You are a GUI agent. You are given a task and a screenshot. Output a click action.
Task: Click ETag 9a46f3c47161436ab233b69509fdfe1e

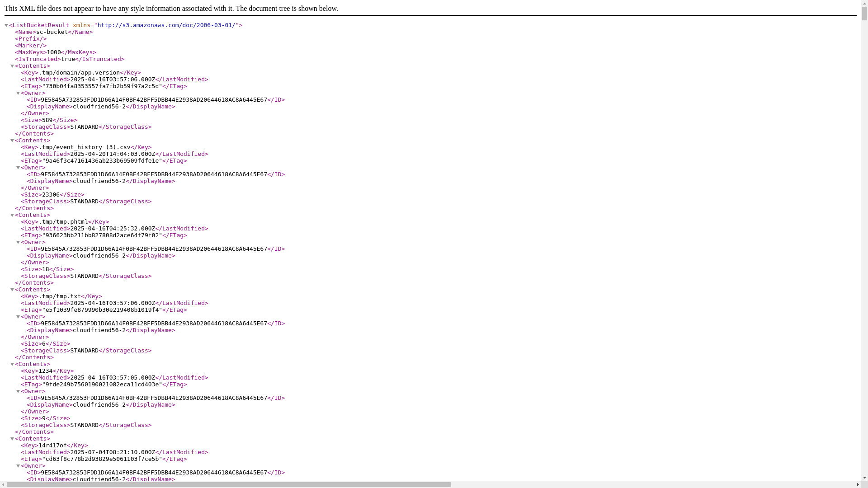(102, 161)
